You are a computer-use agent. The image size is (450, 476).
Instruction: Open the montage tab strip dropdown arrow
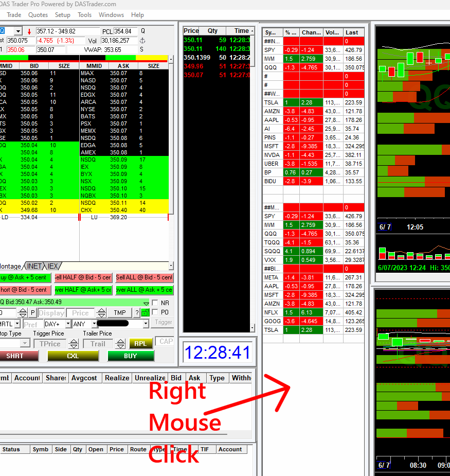[x=171, y=266]
